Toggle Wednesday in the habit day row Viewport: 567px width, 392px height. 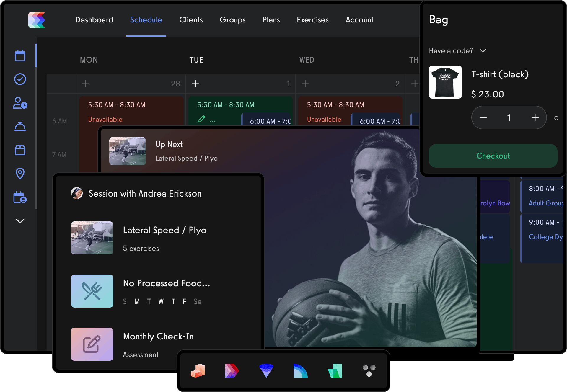[x=161, y=301]
